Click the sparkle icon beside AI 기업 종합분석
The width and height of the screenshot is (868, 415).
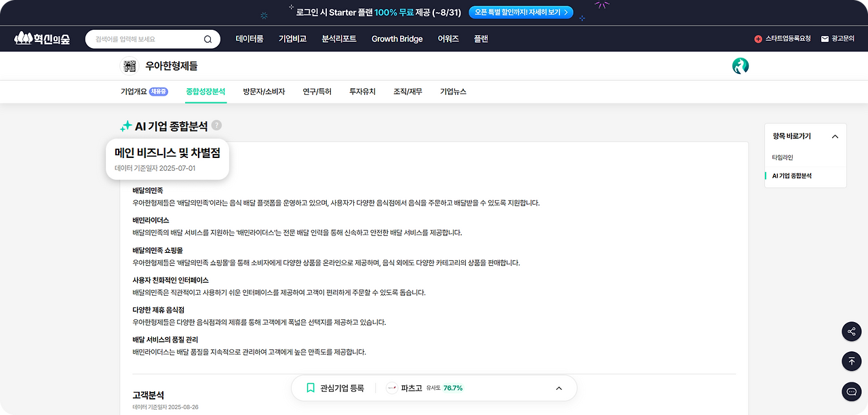pos(126,126)
